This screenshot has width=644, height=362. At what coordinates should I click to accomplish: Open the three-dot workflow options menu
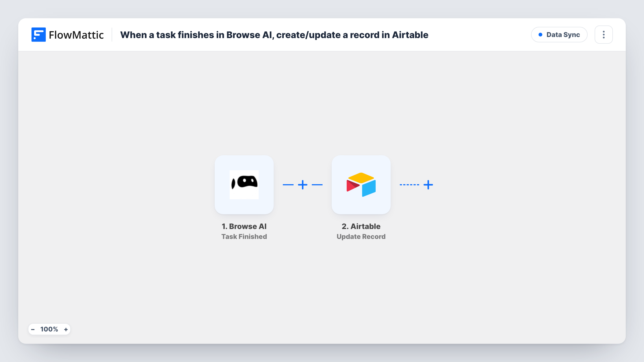coord(603,35)
